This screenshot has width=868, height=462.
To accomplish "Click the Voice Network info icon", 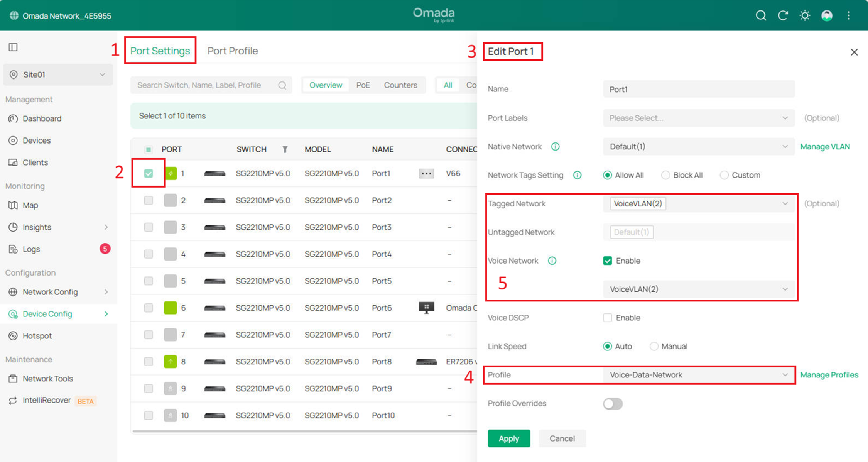I will click(x=552, y=261).
